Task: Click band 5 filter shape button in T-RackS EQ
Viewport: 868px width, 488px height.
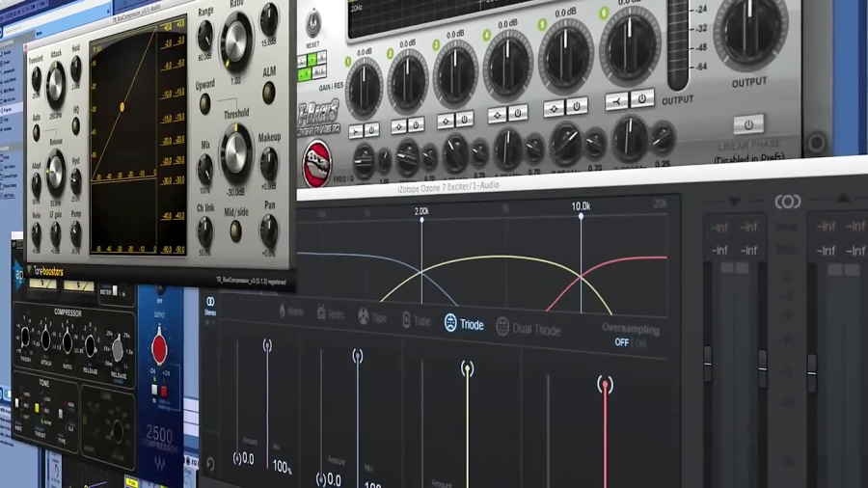Action: click(x=554, y=108)
